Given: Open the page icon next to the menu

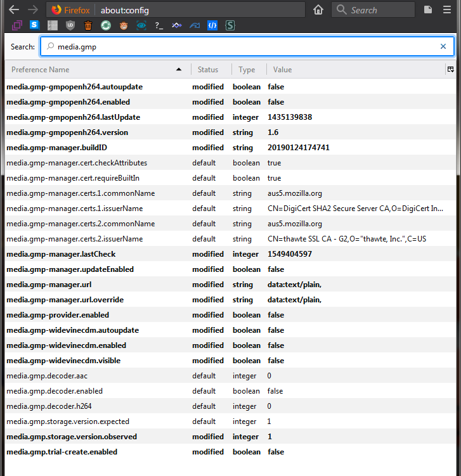Looking at the screenshot, I should [428, 10].
